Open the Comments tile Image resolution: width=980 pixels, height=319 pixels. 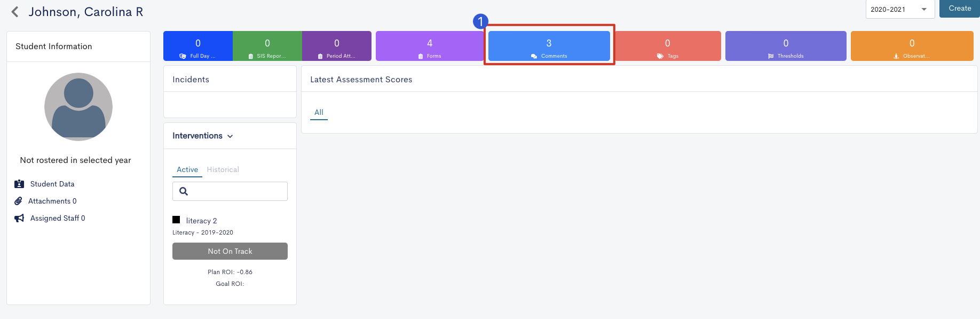[x=549, y=46]
